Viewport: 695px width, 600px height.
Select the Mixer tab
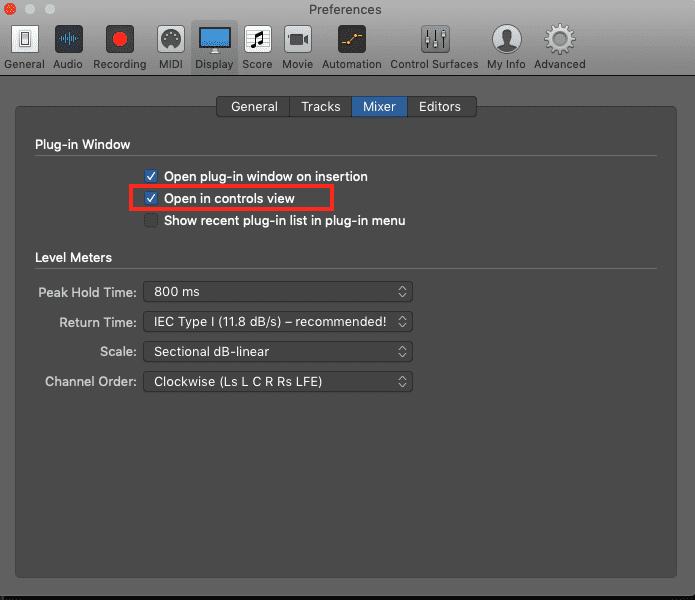[x=379, y=107]
